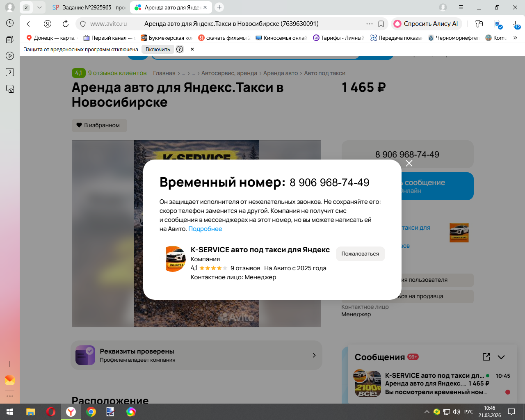Open the taskbar clock showing 10:46

[x=490, y=412]
